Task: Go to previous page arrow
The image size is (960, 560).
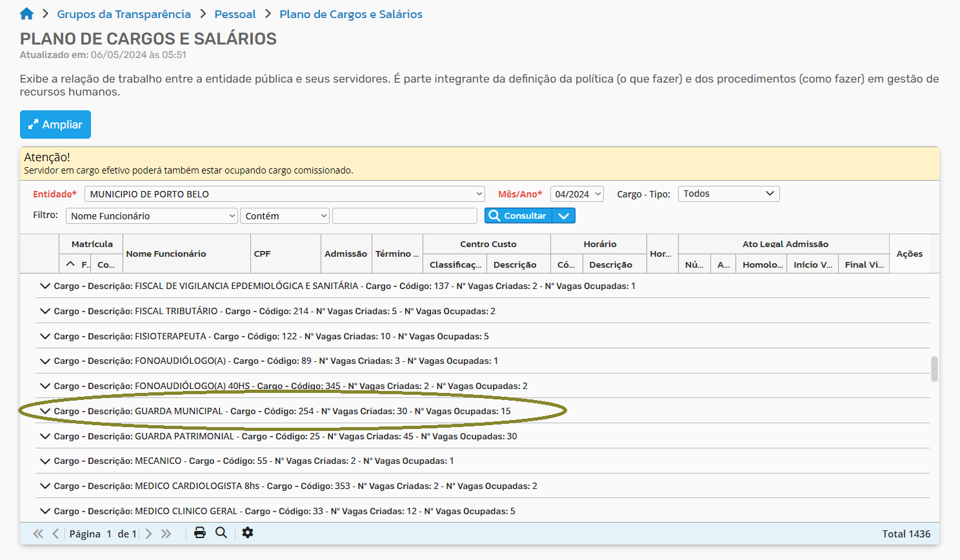Action: pos(55,534)
